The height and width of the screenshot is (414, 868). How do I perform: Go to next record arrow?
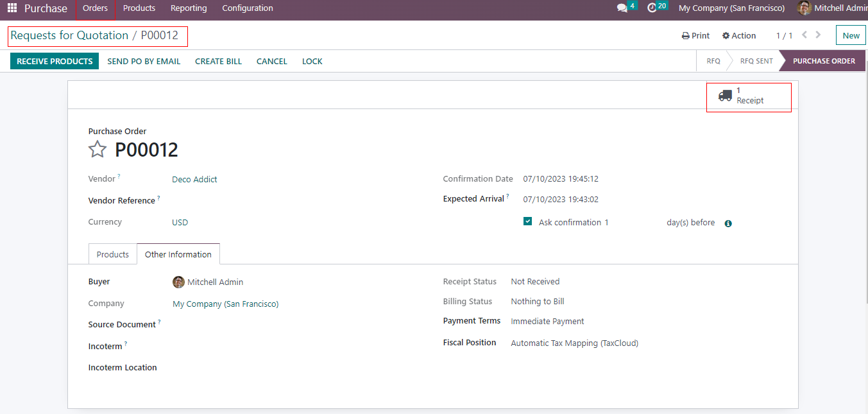pyautogui.click(x=819, y=35)
